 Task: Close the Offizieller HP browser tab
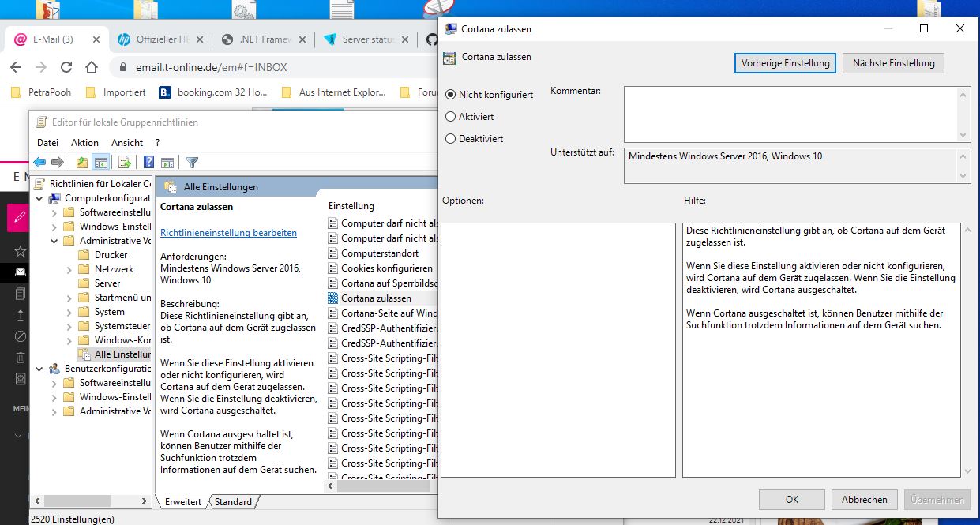[199, 39]
